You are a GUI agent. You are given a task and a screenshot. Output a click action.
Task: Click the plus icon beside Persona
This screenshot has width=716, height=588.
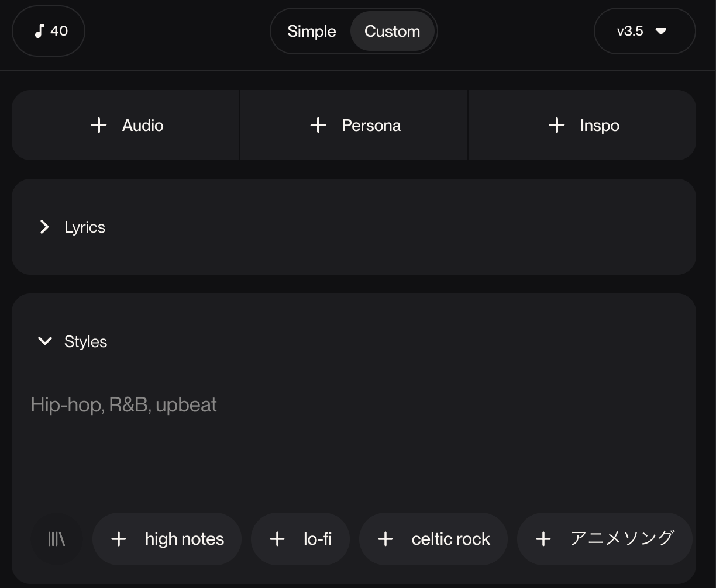[x=318, y=125]
